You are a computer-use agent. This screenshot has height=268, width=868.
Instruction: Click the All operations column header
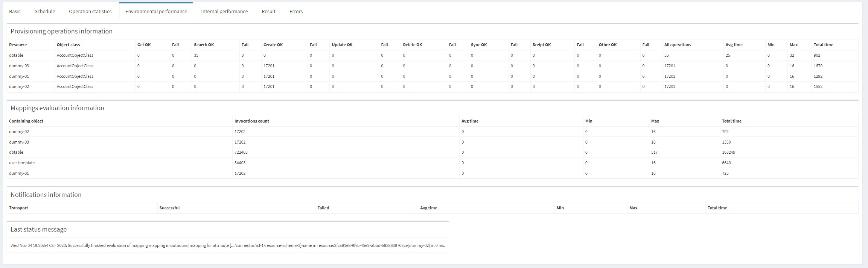[678, 45]
